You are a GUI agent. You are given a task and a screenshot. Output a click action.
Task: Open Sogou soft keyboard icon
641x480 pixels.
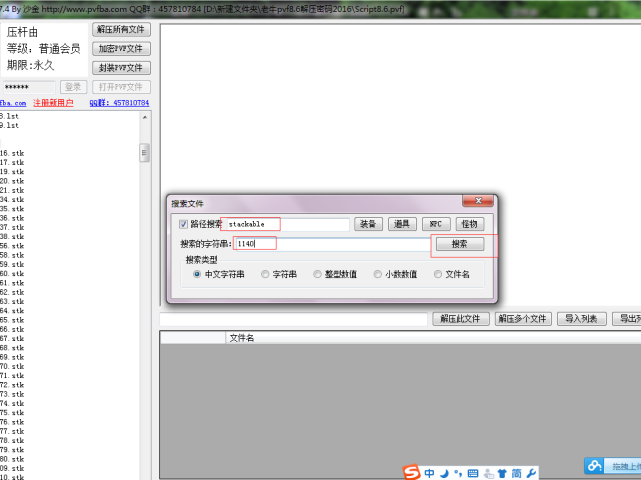pos(472,472)
